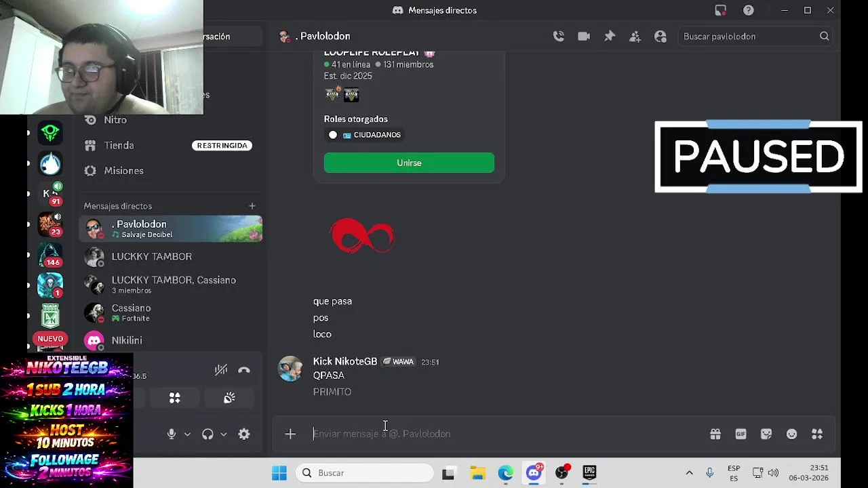Click the Windows taskbar Buscar search box
The image size is (868, 488).
(x=365, y=473)
